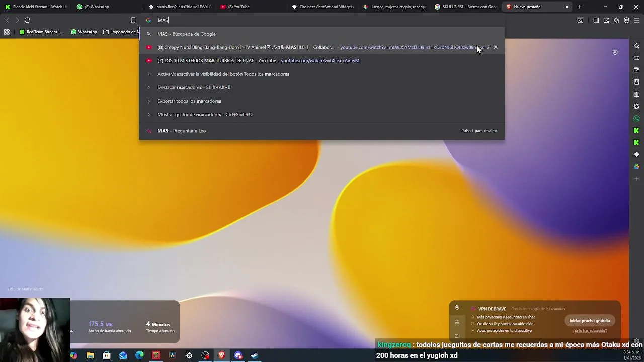The height and width of the screenshot is (362, 644).
Task: Select the LOS 10 MISTERIOS MAS TURBIOS suggestion
Action: point(322,61)
